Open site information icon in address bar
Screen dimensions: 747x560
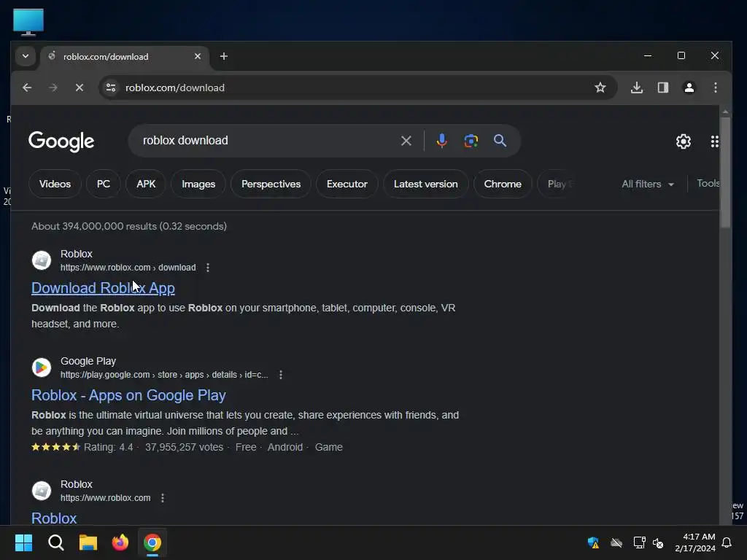(x=111, y=87)
